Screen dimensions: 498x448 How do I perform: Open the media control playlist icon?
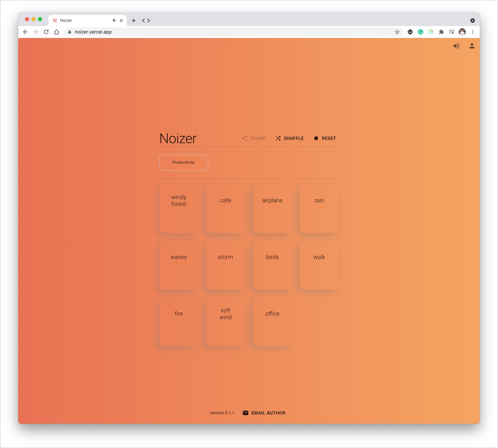(452, 32)
